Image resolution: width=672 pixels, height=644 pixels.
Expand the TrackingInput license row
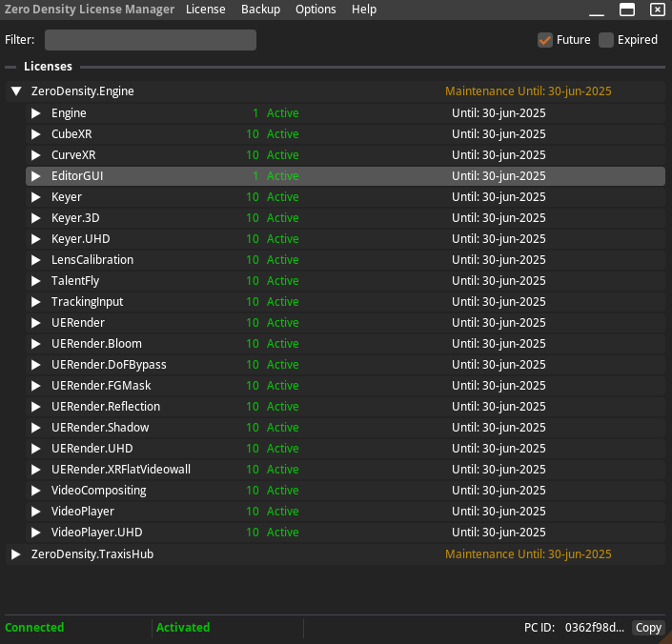(36, 302)
